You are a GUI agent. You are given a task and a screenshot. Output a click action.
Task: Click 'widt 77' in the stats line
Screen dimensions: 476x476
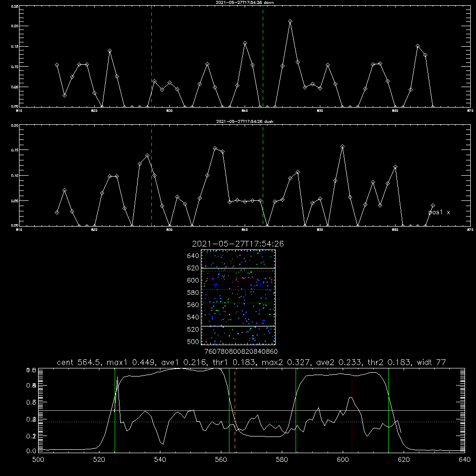tap(431, 362)
